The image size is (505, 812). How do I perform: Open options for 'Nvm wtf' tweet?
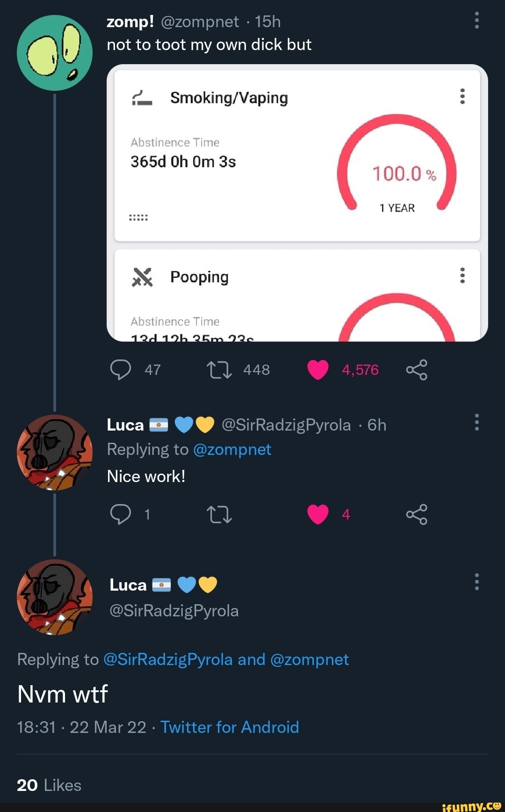tap(476, 582)
